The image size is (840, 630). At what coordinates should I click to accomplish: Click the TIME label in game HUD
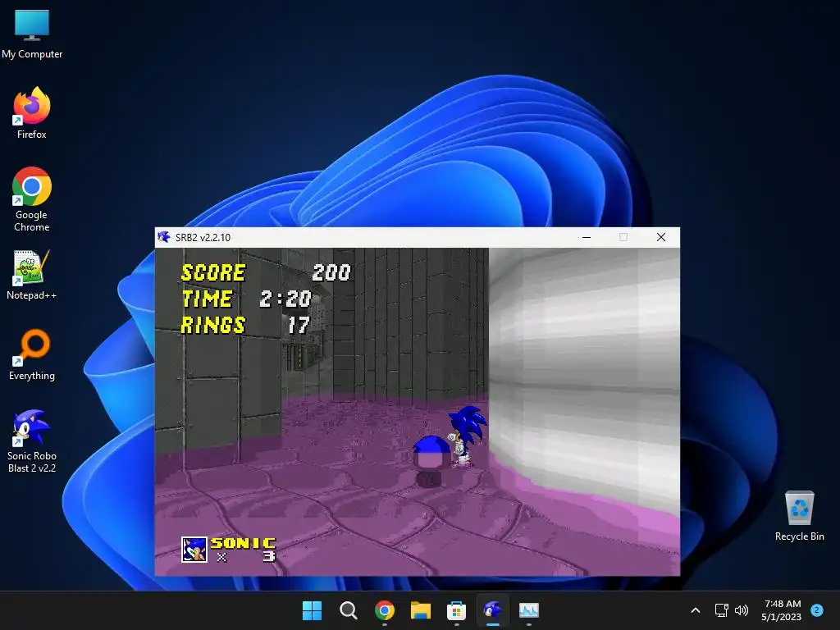[x=208, y=299]
